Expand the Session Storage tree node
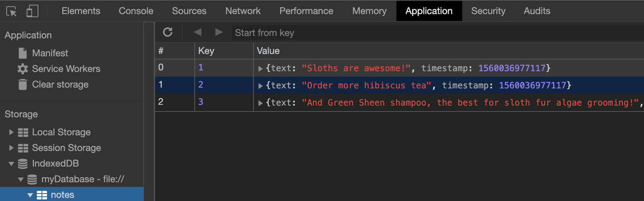Image resolution: width=644 pixels, height=201 pixels. [11, 148]
